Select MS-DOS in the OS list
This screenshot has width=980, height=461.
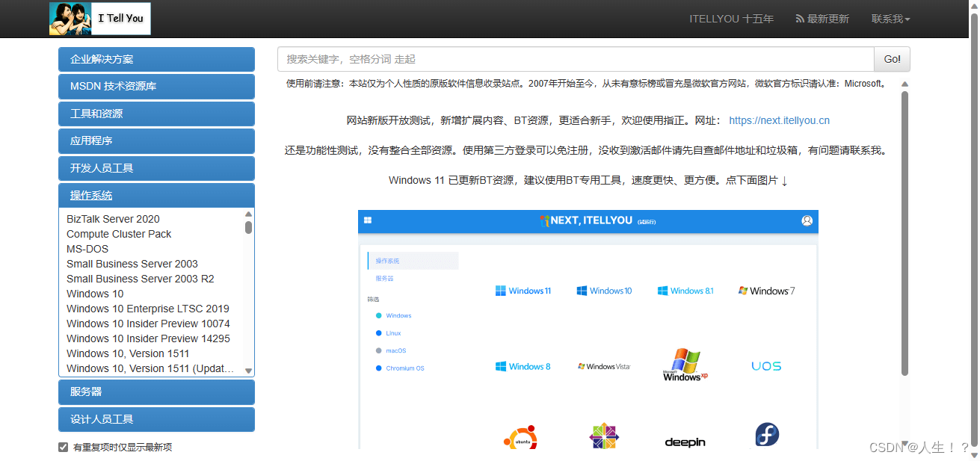[87, 249]
